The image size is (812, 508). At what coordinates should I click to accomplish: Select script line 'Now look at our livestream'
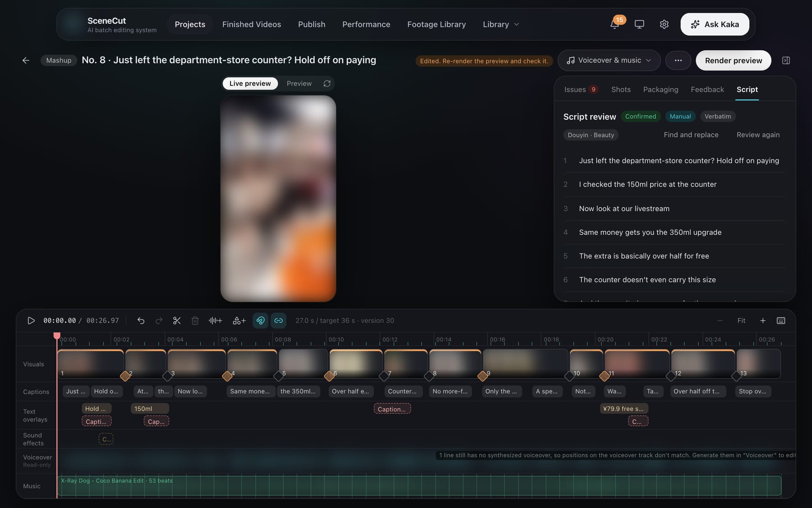(674, 209)
